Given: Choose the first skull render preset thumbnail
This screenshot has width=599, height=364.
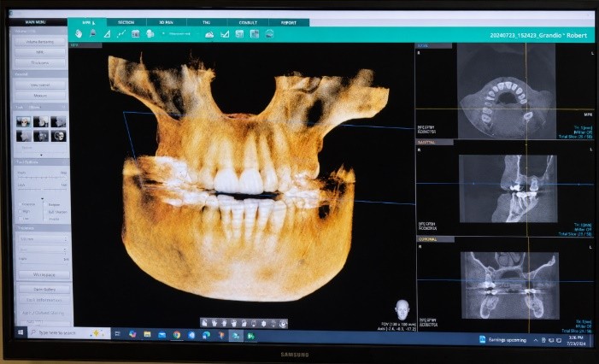Looking at the screenshot, I should (x=24, y=122).
